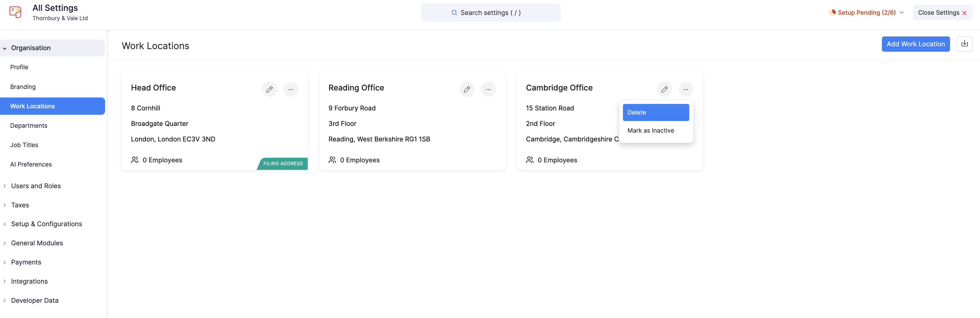The image size is (980, 318).
Task: Click Head Office card title
Action: tap(153, 88)
